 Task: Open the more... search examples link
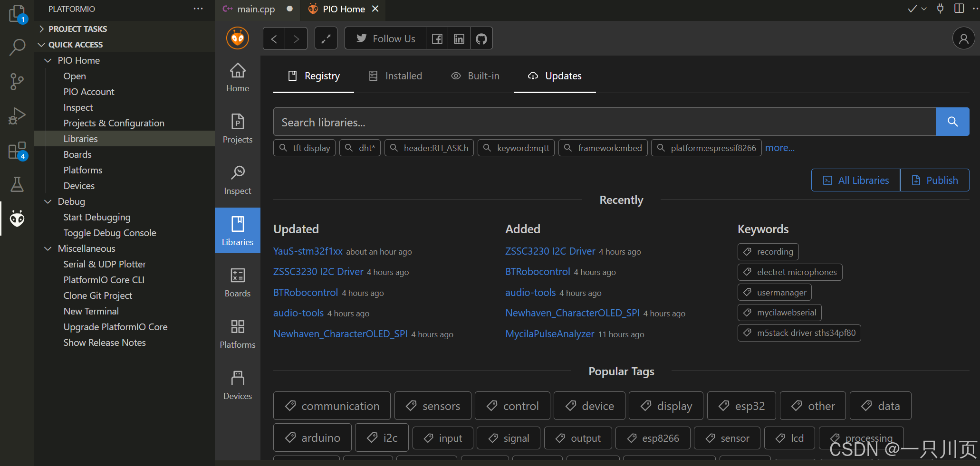pos(780,148)
